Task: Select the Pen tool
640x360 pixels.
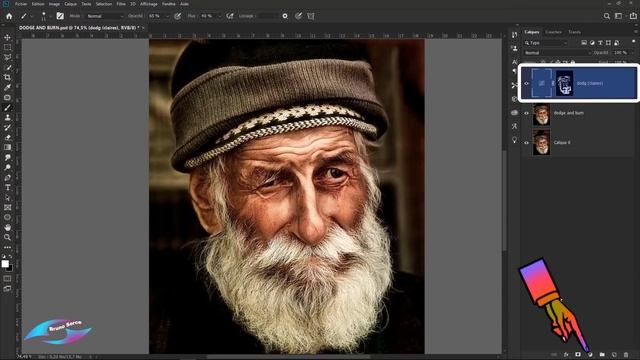Action: point(7,178)
